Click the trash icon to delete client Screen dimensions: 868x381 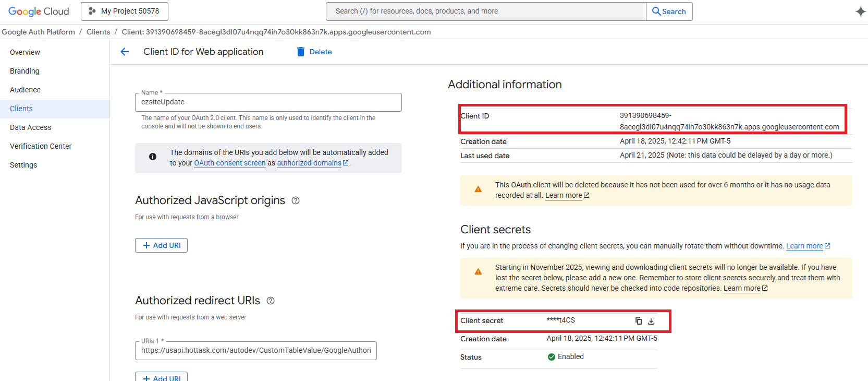point(301,52)
